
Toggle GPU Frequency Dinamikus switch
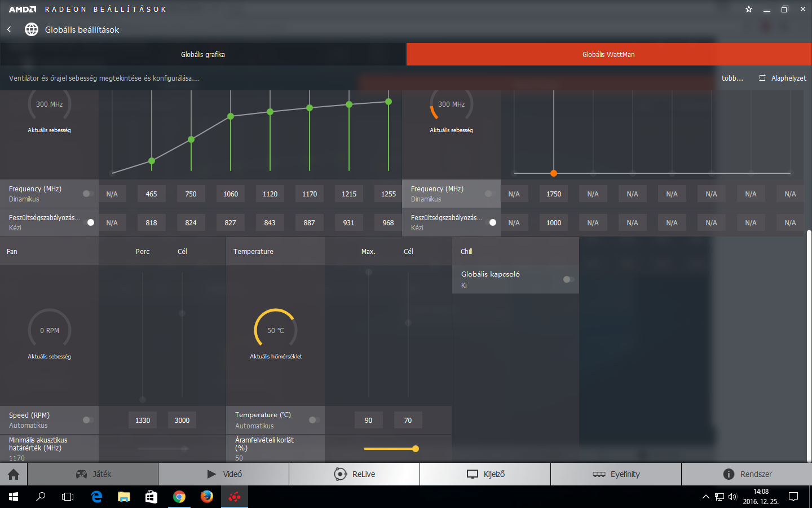click(88, 194)
